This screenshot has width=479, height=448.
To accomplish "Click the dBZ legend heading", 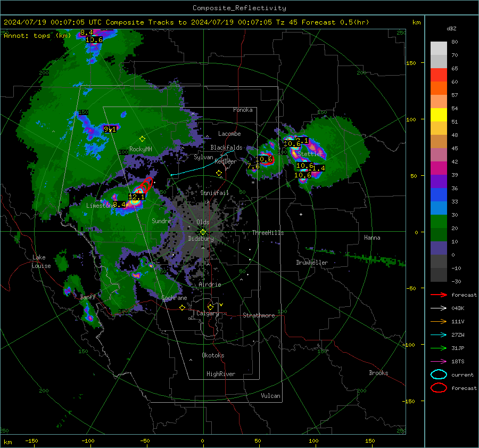I will 451,29.
